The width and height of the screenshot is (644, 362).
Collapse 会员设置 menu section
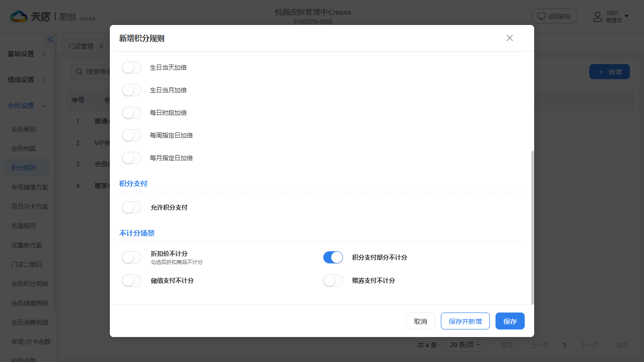pos(27,106)
